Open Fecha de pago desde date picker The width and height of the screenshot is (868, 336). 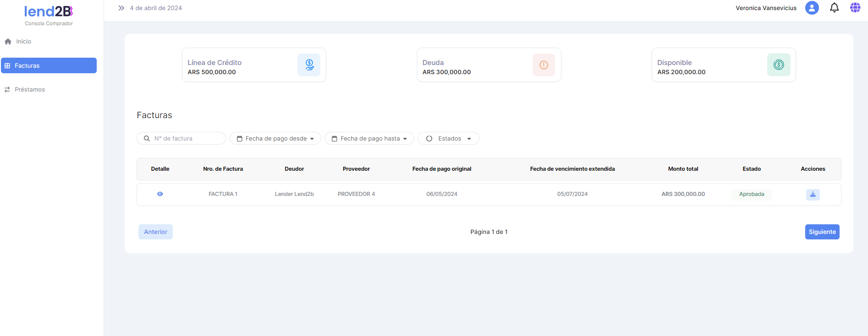[275, 138]
